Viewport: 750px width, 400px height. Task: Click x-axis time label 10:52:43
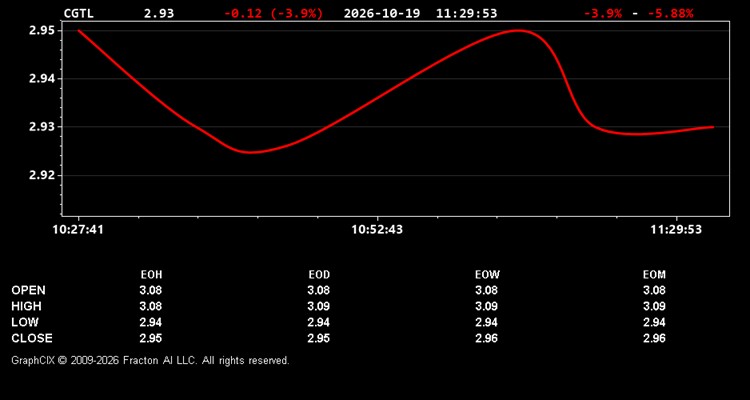tap(377, 230)
